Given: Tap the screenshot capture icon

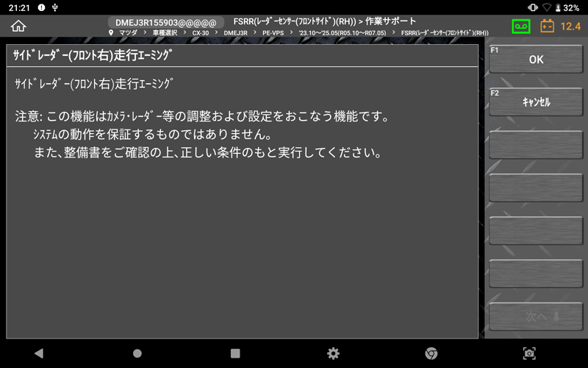Looking at the screenshot, I should click(x=529, y=353).
